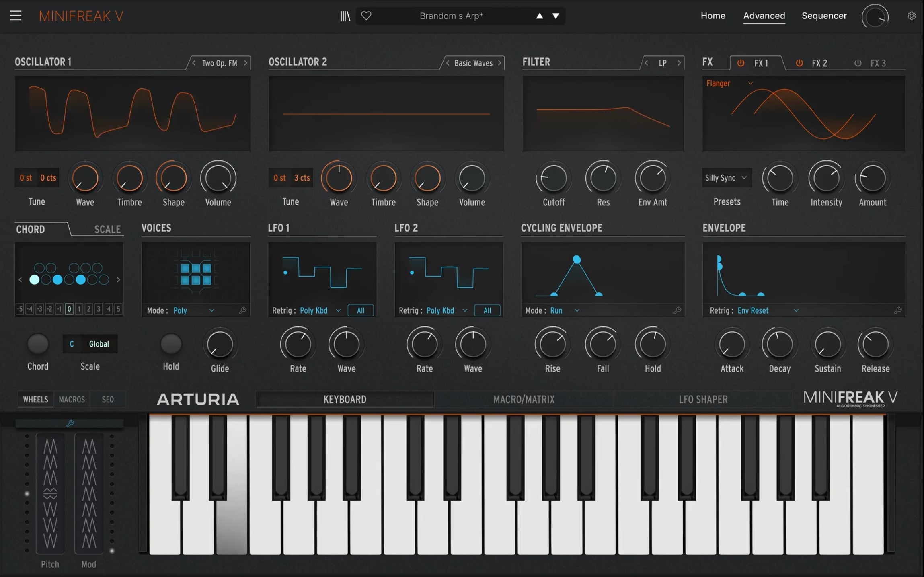Open the preset library browser icon
Image resolution: width=924 pixels, height=577 pixels.
[x=345, y=16]
